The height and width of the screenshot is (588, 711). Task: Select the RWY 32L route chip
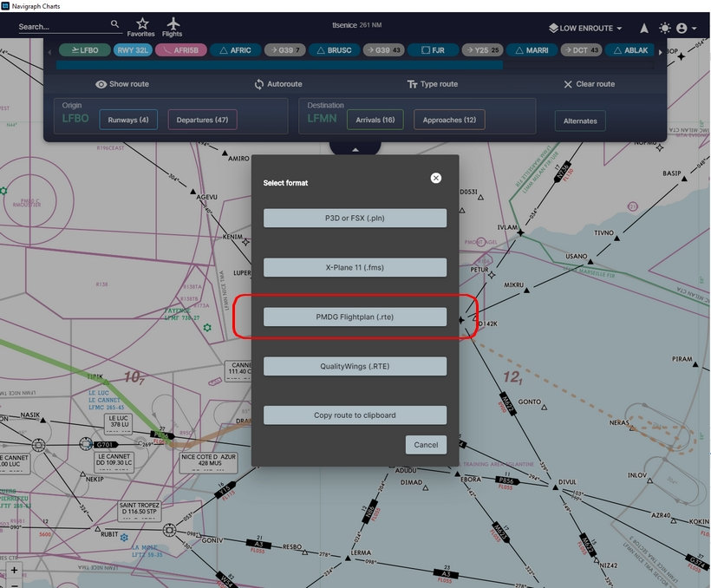point(133,50)
